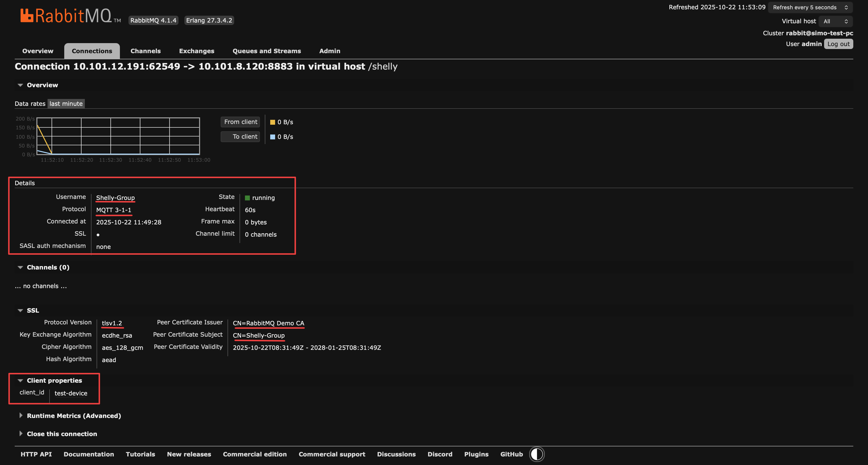868x465 pixels.
Task: Click the To client button
Action: 240,137
